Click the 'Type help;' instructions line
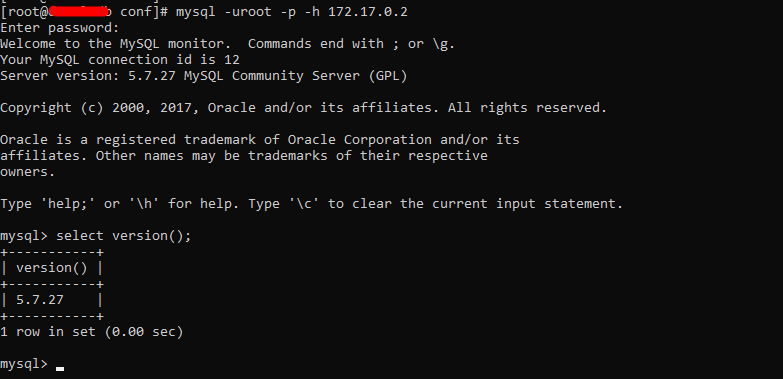Viewport: 783px width, 379px height. 312,204
